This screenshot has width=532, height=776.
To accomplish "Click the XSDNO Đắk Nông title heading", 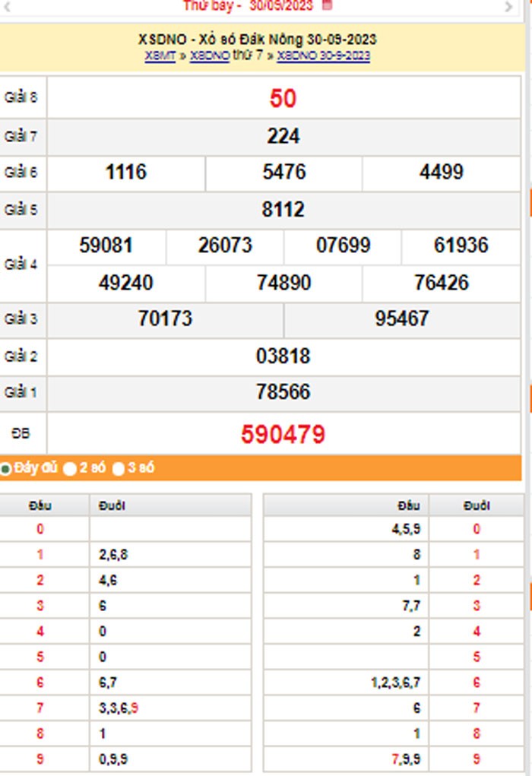I will pyautogui.click(x=257, y=40).
